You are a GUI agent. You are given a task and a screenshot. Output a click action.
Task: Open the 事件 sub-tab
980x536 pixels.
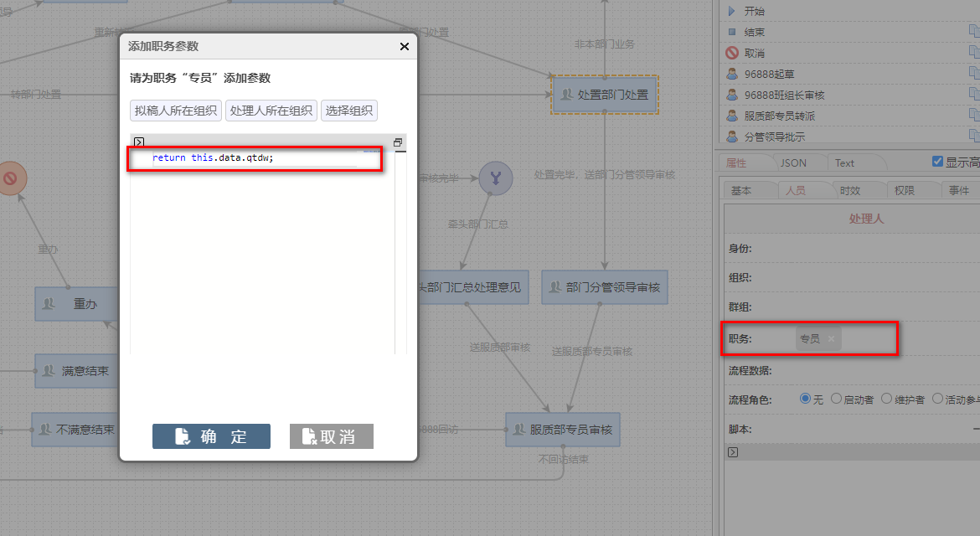958,190
